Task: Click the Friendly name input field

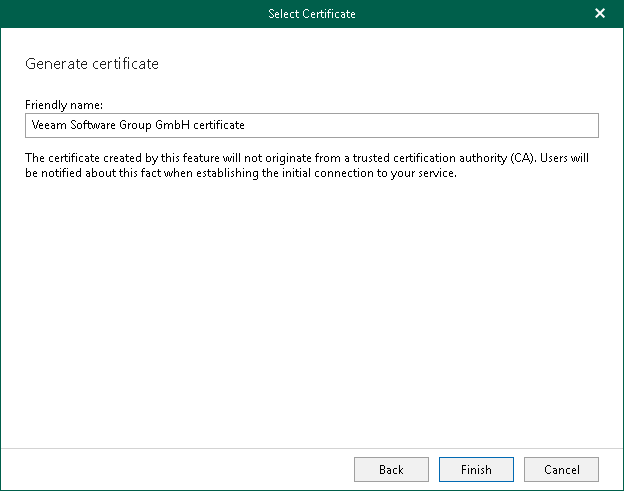Action: click(312, 125)
